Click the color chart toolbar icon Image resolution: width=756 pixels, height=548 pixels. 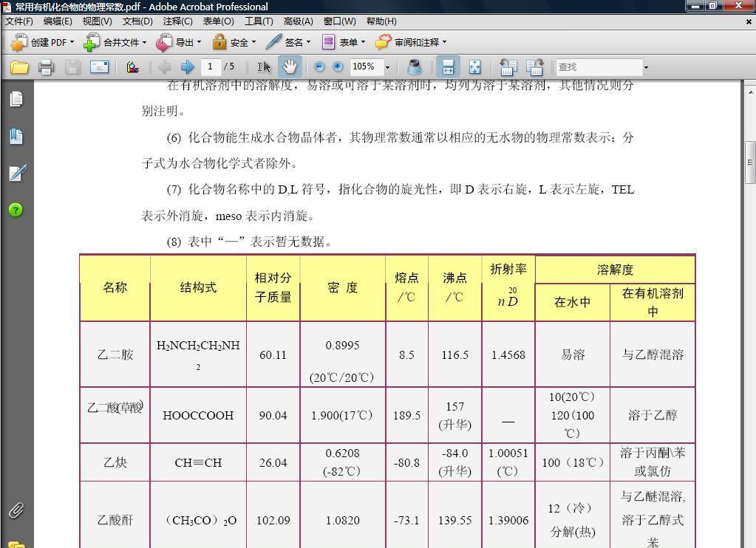[132, 67]
